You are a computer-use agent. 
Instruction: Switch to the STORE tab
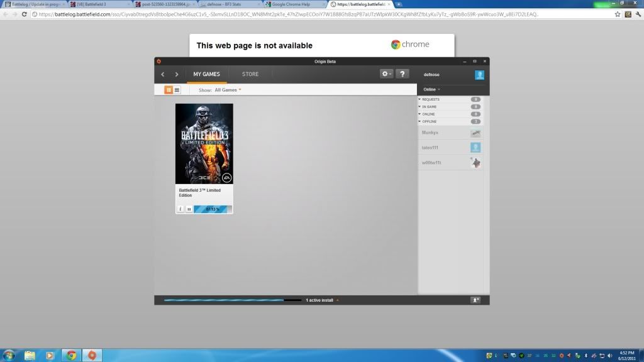coord(250,74)
